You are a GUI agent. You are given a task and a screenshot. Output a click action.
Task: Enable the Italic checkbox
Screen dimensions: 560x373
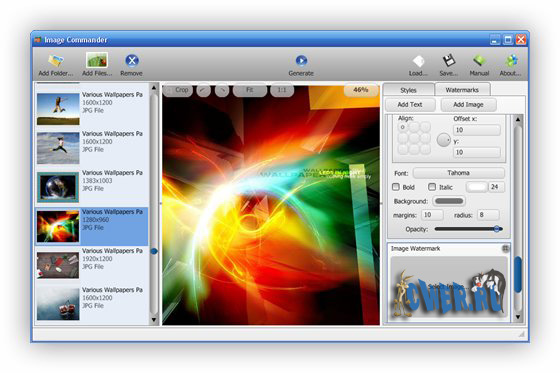432,187
